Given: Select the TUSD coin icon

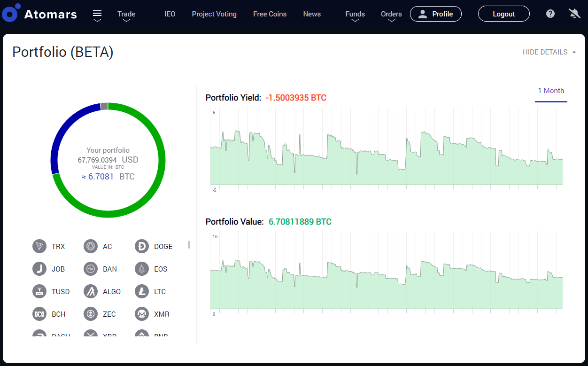Looking at the screenshot, I should coord(39,291).
